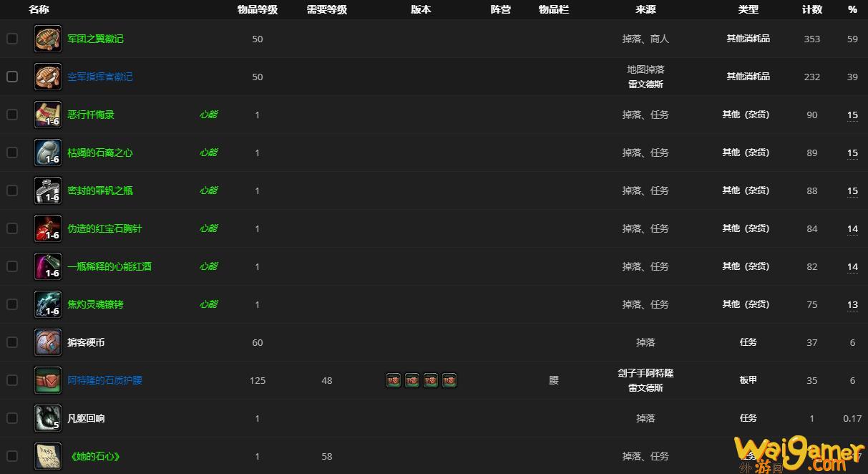The image size is (868, 474).
Task: Enable the checkbox next to 凡躯回响
Action: [x=12, y=418]
